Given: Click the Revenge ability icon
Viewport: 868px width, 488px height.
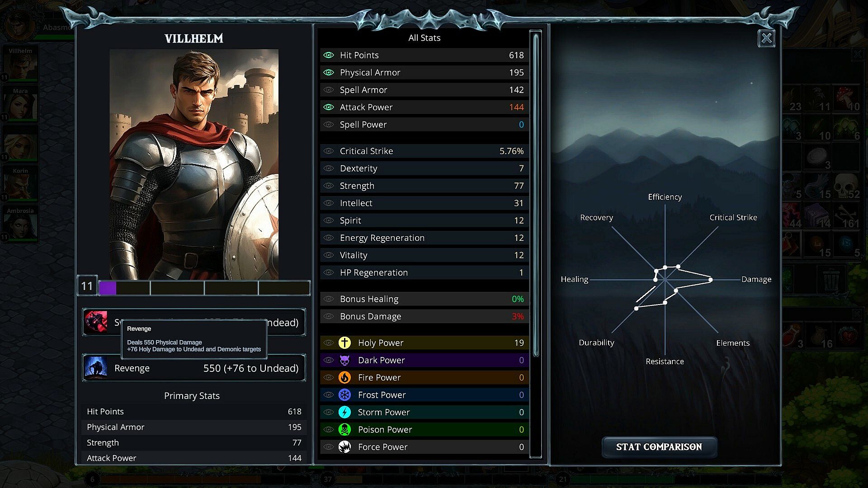Looking at the screenshot, I should (96, 368).
